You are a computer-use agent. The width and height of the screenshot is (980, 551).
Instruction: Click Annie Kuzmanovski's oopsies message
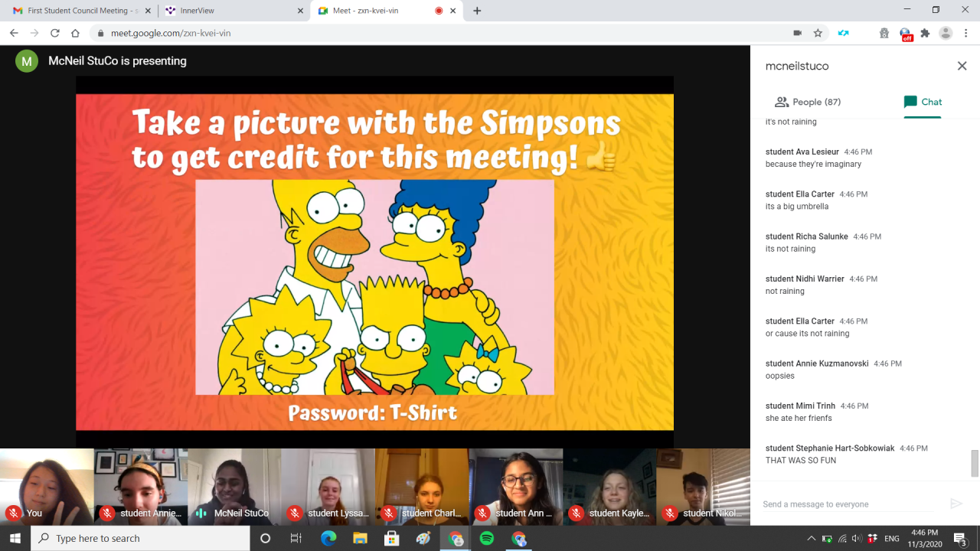[x=780, y=376]
